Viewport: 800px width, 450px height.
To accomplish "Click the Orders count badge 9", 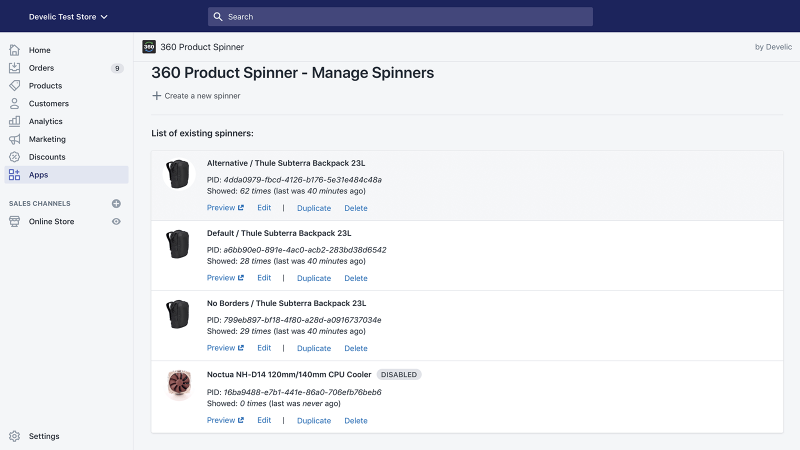I will (x=117, y=68).
